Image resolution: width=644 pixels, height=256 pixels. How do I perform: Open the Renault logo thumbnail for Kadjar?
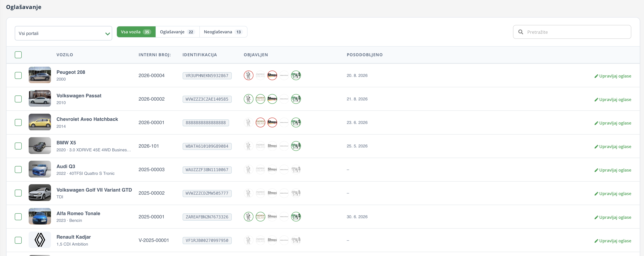click(x=40, y=240)
